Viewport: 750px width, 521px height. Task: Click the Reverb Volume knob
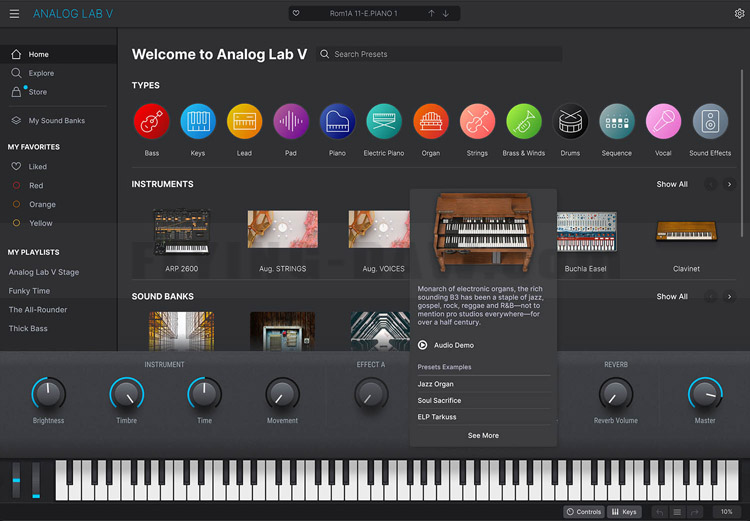point(616,394)
